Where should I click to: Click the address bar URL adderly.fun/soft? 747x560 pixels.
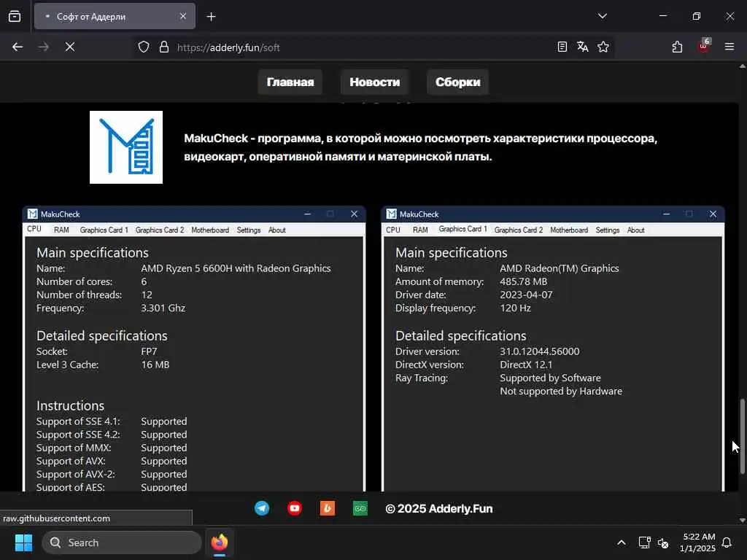[228, 47]
